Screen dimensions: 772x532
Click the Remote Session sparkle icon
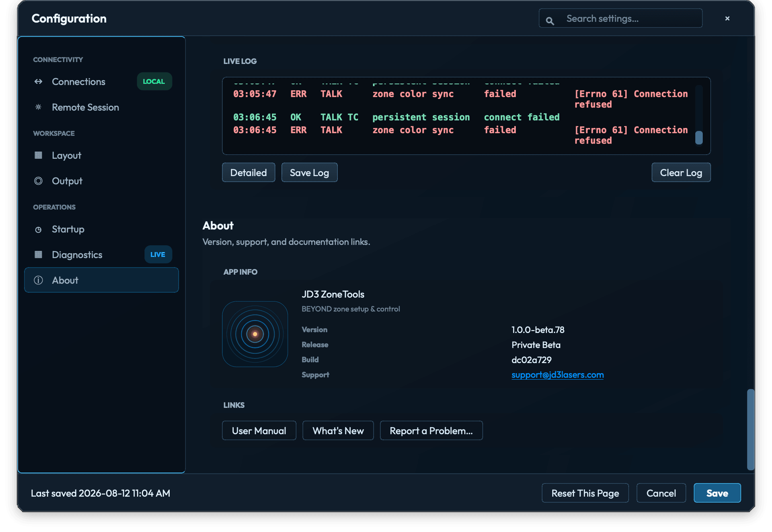click(38, 107)
